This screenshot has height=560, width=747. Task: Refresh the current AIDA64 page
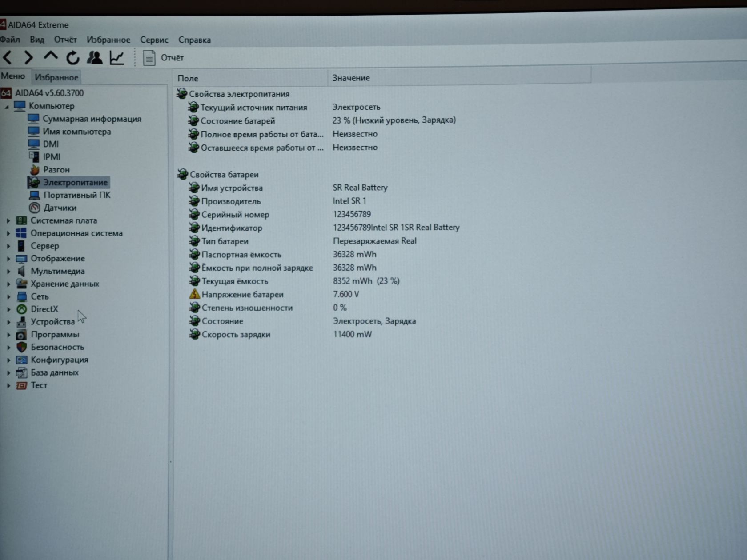pos(73,57)
